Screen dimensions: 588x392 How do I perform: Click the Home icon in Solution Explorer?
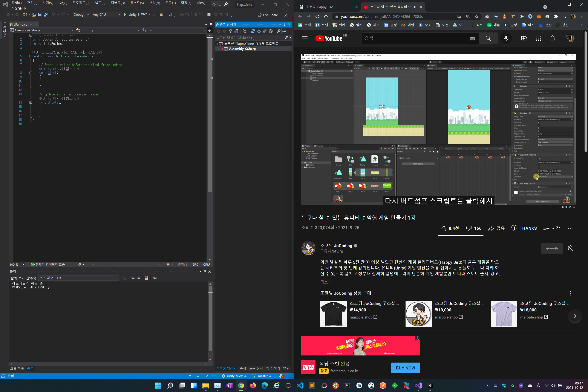click(230, 31)
